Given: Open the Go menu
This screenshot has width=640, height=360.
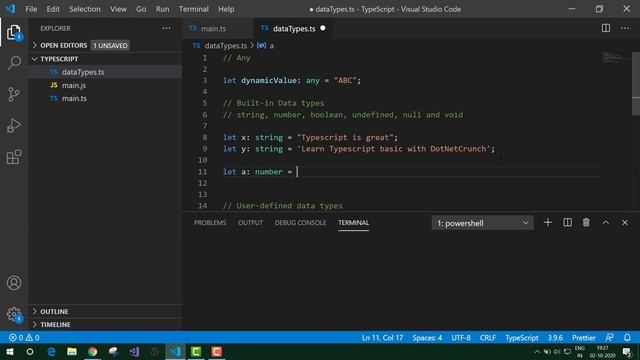Looking at the screenshot, I should 141,9.
